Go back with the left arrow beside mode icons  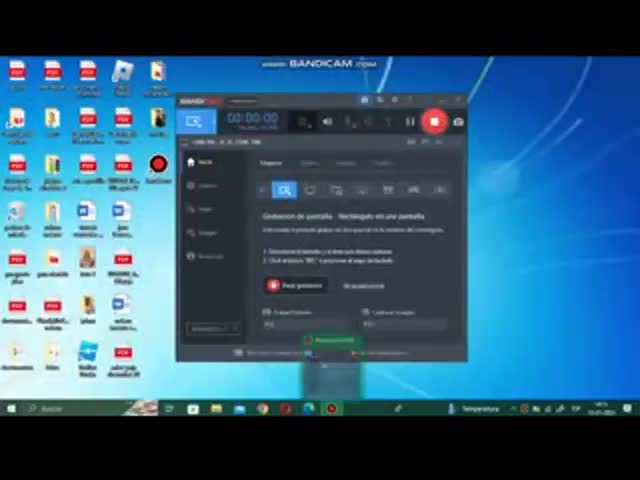(x=263, y=190)
